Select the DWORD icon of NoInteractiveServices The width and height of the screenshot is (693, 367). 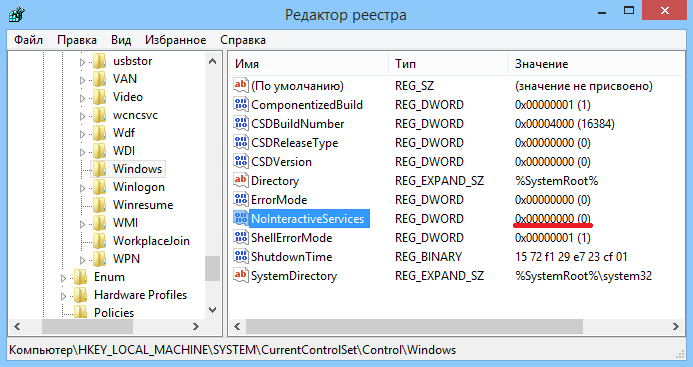coord(241,218)
